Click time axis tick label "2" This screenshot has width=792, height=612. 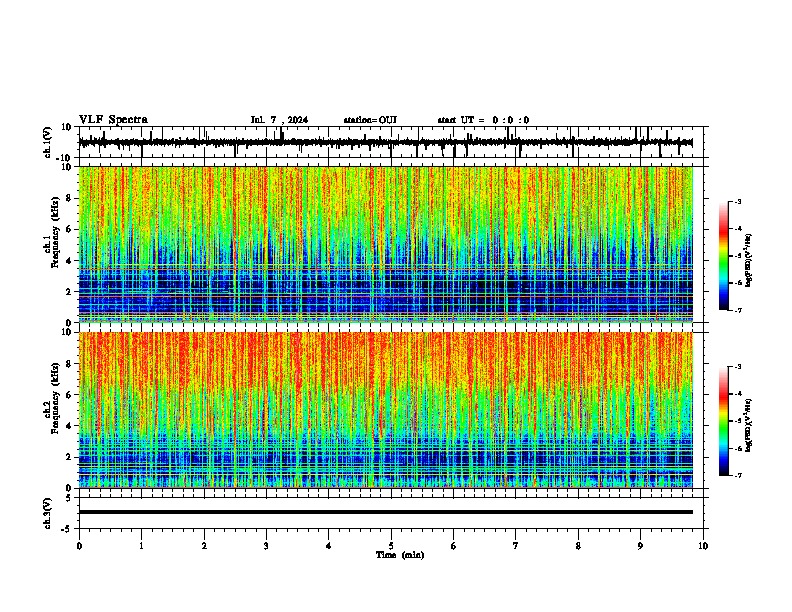[x=204, y=546]
